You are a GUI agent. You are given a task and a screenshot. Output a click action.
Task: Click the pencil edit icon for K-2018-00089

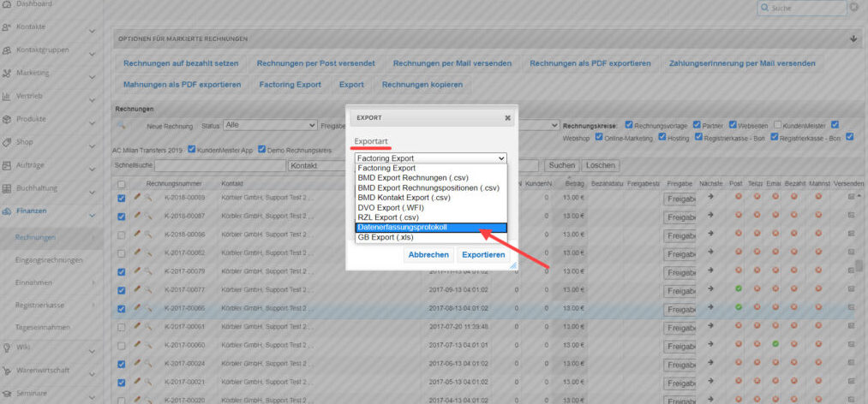click(137, 198)
